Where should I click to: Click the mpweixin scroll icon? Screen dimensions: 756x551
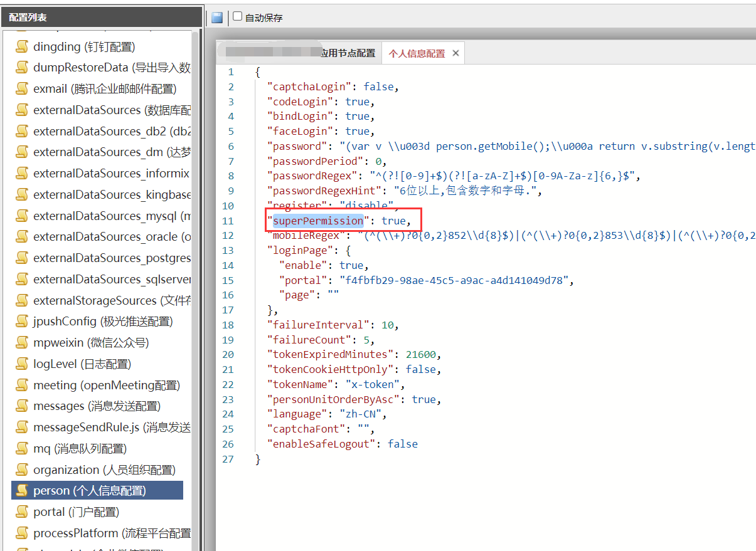[x=23, y=343]
